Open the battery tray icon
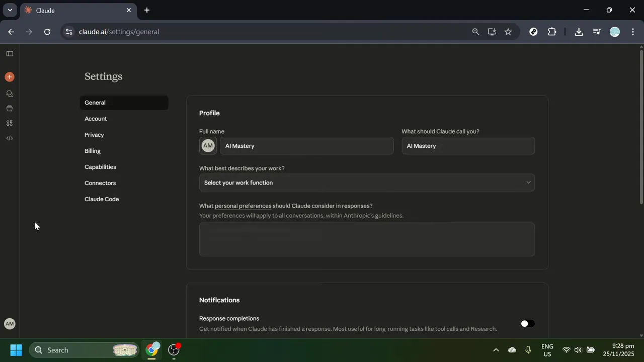Image resolution: width=644 pixels, height=362 pixels. (x=591, y=350)
